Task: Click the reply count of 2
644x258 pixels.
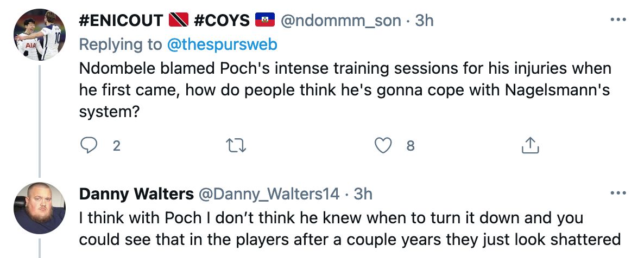Action: pyautogui.click(x=116, y=145)
